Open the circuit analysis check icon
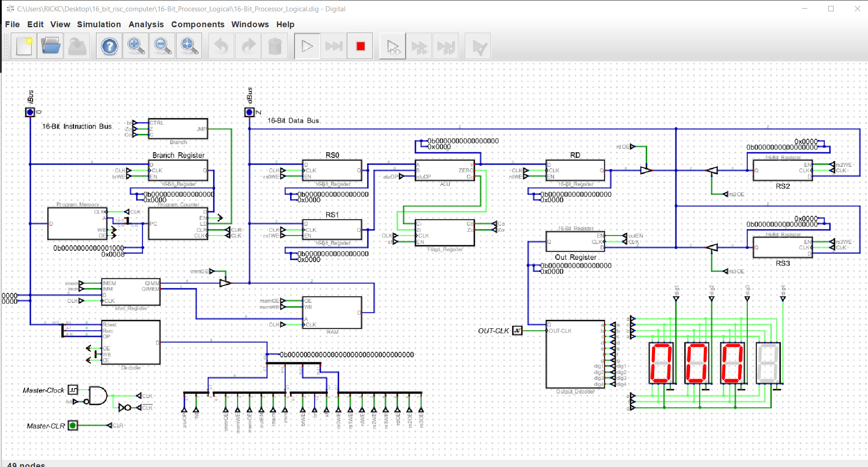This screenshot has width=868, height=467. [477, 46]
